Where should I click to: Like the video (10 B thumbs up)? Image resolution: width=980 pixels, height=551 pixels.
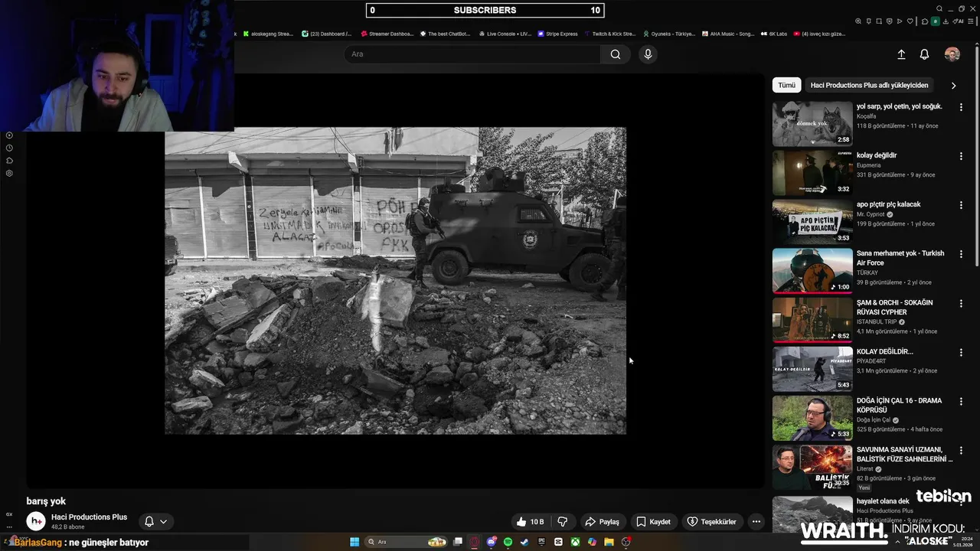[x=530, y=522]
